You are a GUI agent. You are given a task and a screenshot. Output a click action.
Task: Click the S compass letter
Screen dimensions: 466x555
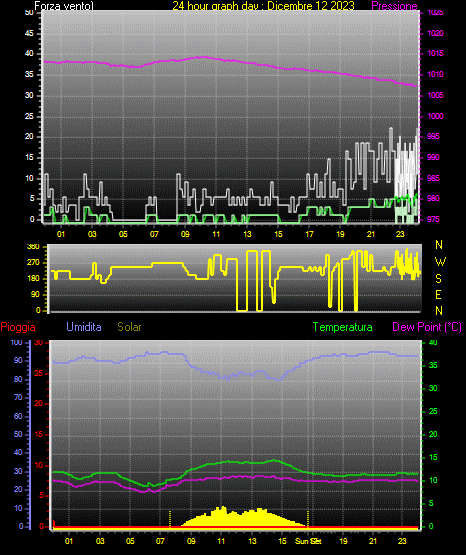[x=438, y=279]
